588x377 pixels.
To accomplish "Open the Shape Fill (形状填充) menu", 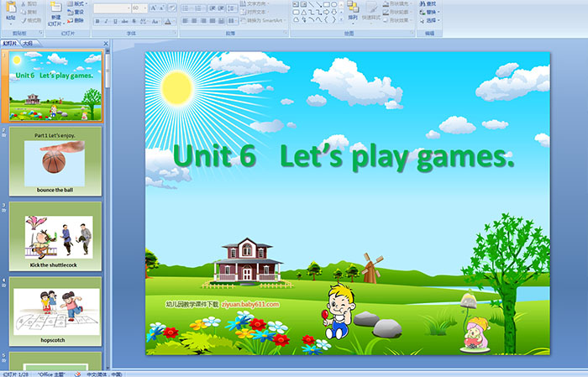I will [x=396, y=3].
